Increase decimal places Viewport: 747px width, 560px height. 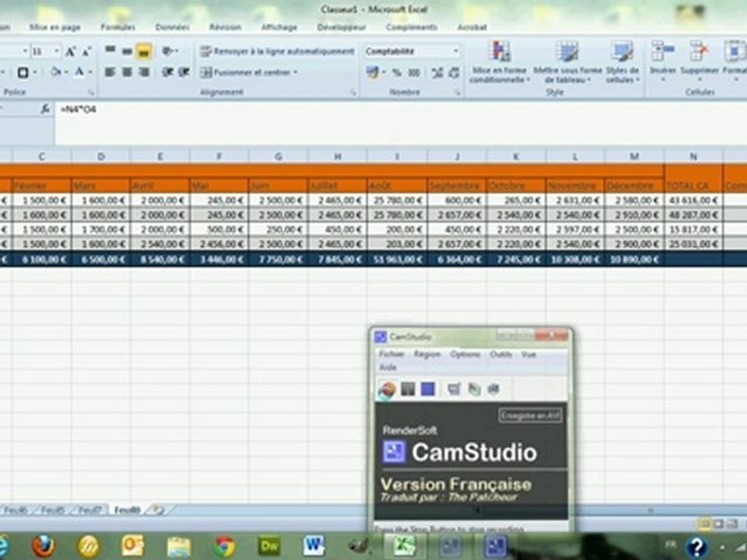point(437,72)
